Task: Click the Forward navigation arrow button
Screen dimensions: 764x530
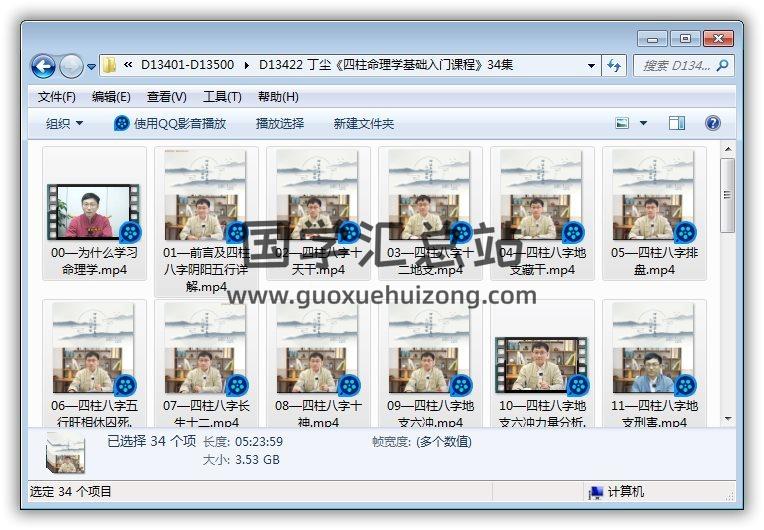Action: click(x=71, y=66)
